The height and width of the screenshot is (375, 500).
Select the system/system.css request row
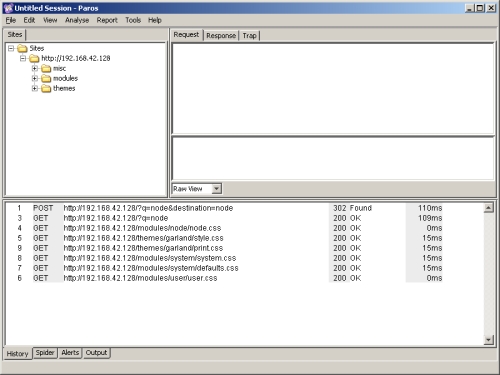click(x=225, y=258)
